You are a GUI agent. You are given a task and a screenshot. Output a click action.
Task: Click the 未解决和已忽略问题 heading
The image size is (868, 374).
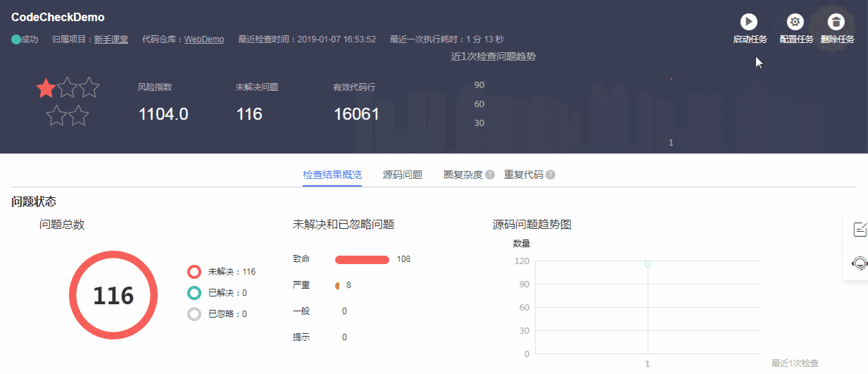[344, 225]
